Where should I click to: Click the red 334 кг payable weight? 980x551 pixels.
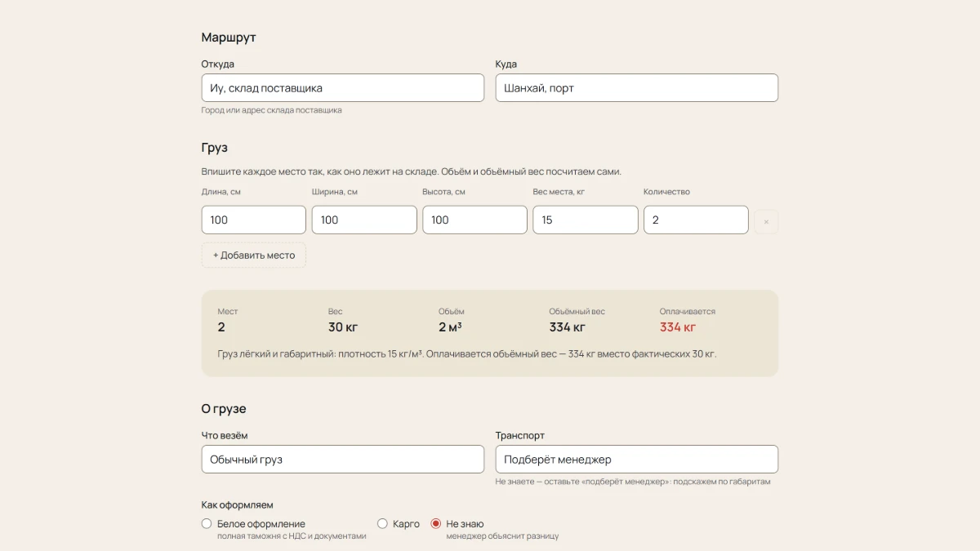point(678,327)
